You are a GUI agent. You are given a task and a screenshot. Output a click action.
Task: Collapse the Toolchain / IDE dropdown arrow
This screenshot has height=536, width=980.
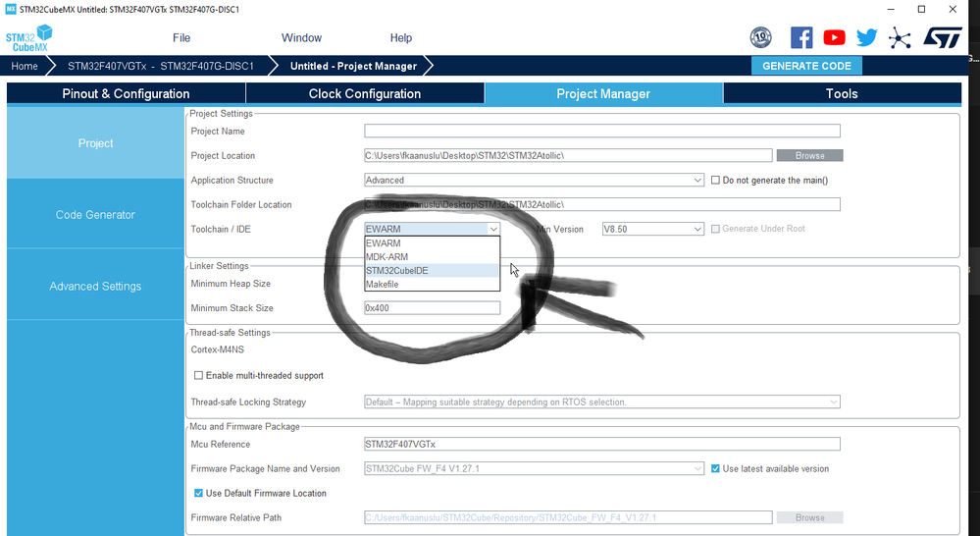click(493, 229)
